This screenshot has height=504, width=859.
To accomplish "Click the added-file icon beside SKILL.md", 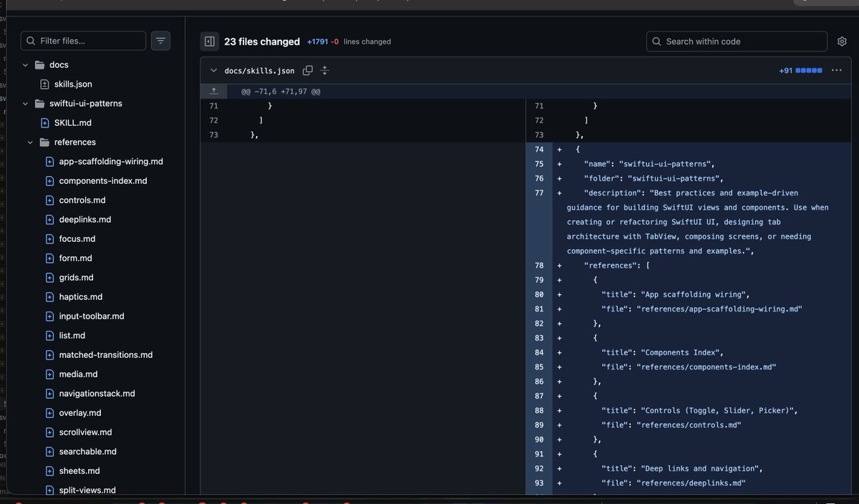I will [45, 122].
